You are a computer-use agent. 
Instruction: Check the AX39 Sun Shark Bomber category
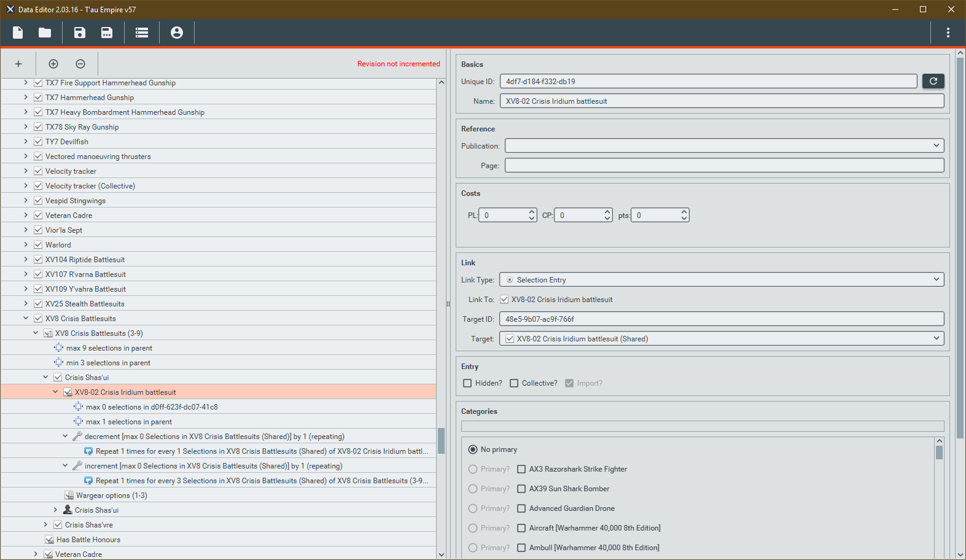521,489
